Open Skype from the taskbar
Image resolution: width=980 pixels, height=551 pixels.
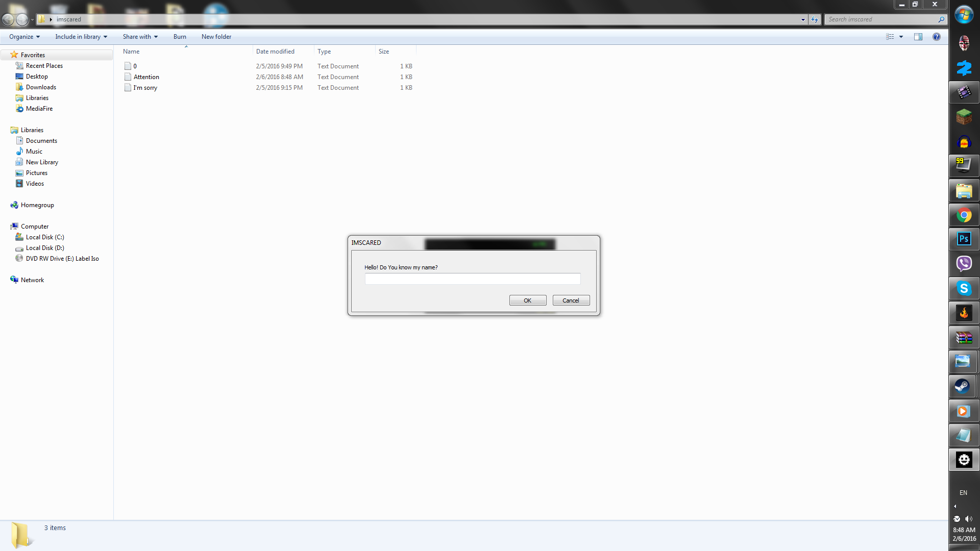[x=964, y=289]
